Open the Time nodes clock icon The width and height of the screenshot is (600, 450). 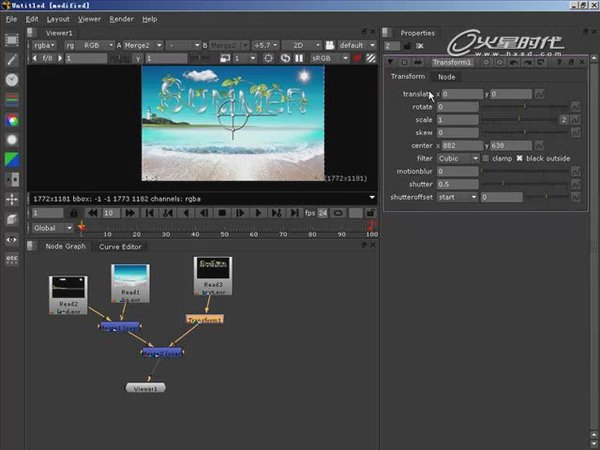click(x=12, y=80)
